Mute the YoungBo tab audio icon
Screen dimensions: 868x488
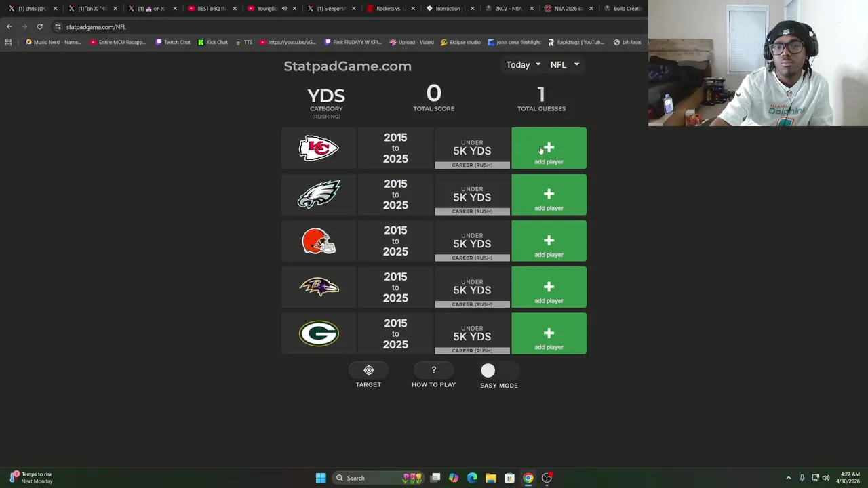[284, 9]
